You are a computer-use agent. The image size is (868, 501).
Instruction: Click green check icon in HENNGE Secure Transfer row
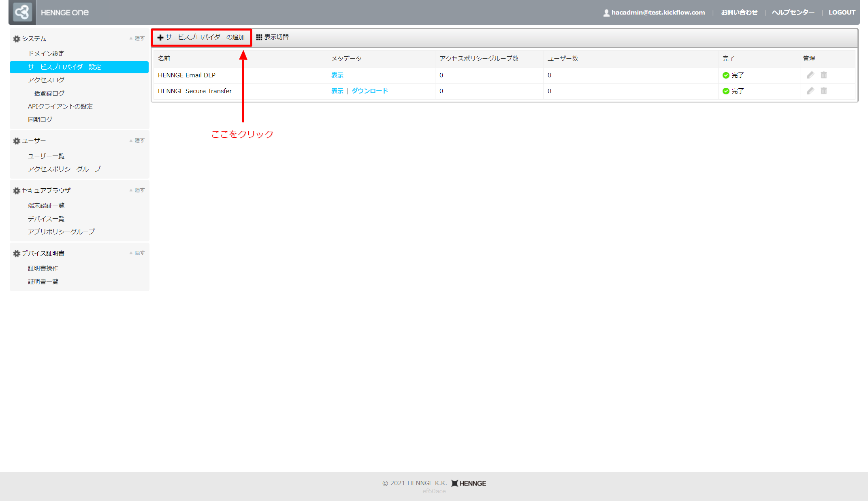tap(726, 91)
